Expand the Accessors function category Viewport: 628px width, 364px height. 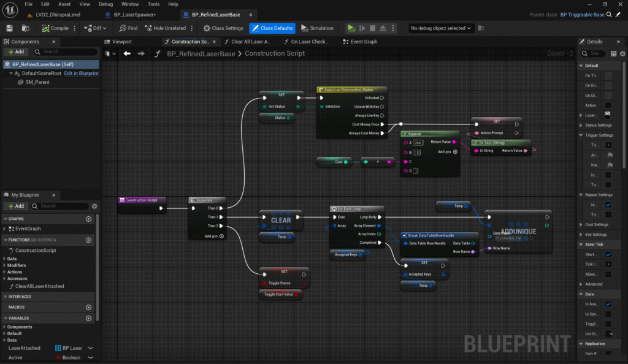pyautogui.click(x=4, y=278)
